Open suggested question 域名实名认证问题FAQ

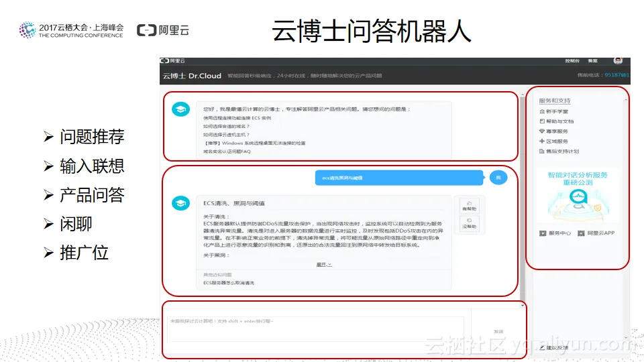coord(227,152)
